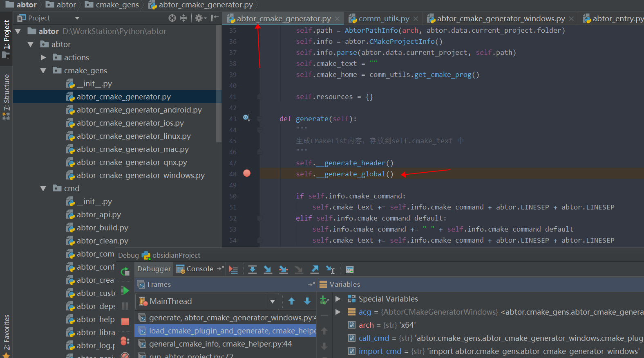
Task: Add a new watch with green plus icon
Action: pos(324,300)
